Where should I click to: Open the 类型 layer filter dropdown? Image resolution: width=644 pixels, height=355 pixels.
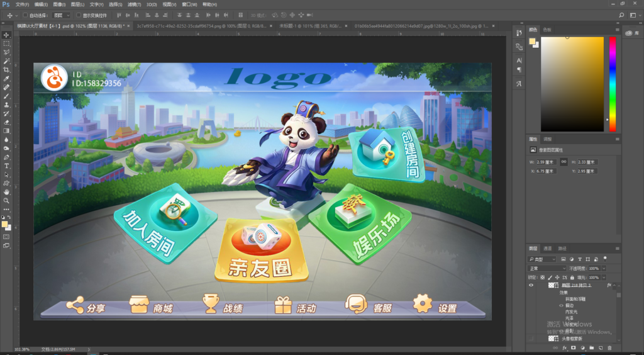click(543, 259)
